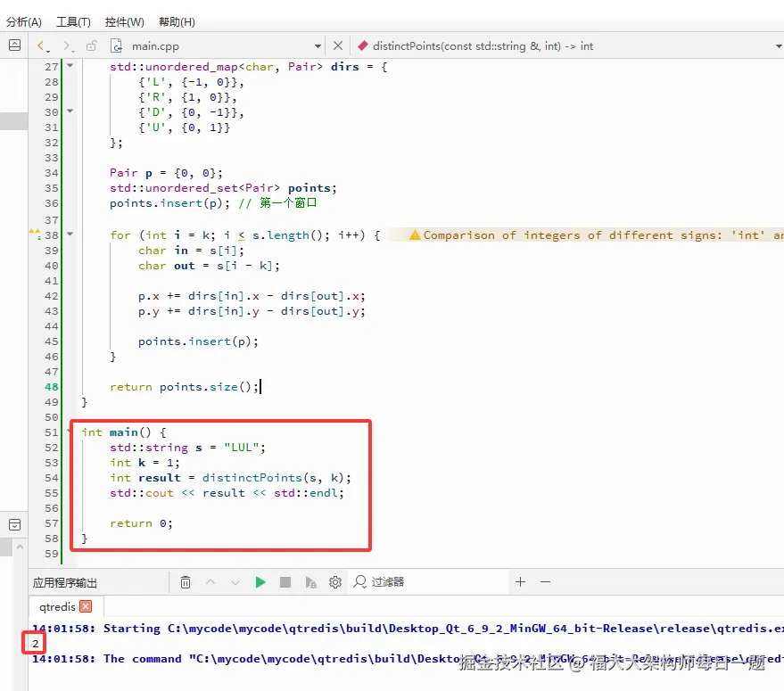Screen dimensions: 784x691
Task: Jump to next output item arrow
Action: click(x=235, y=582)
